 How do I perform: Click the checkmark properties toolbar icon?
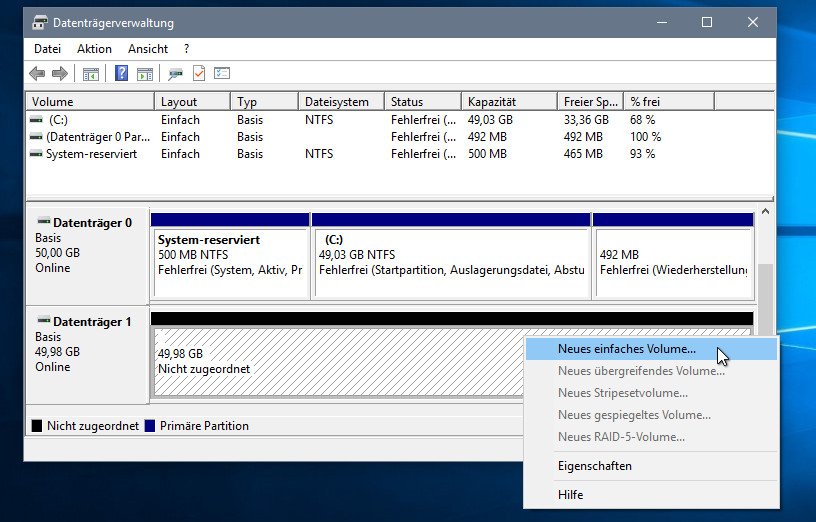coord(199,73)
